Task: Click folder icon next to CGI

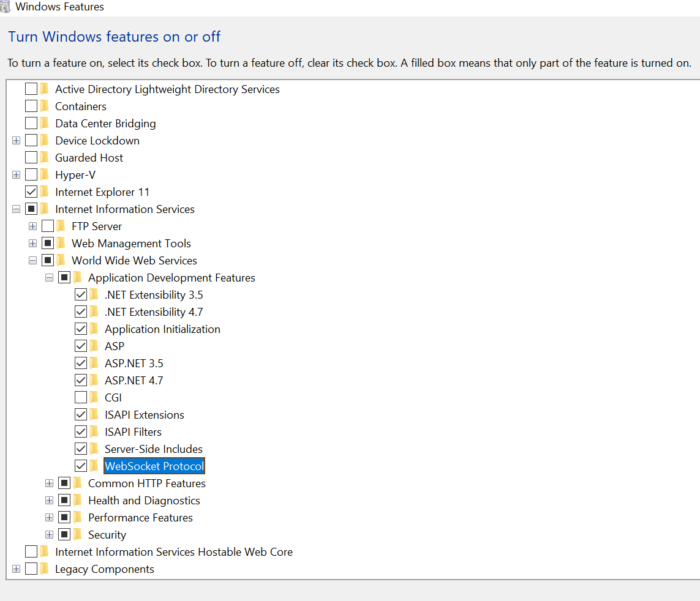Action: [94, 398]
